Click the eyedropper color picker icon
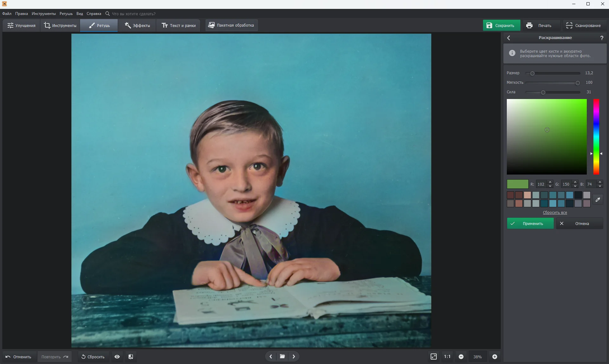The height and width of the screenshot is (364, 609). pyautogui.click(x=598, y=200)
